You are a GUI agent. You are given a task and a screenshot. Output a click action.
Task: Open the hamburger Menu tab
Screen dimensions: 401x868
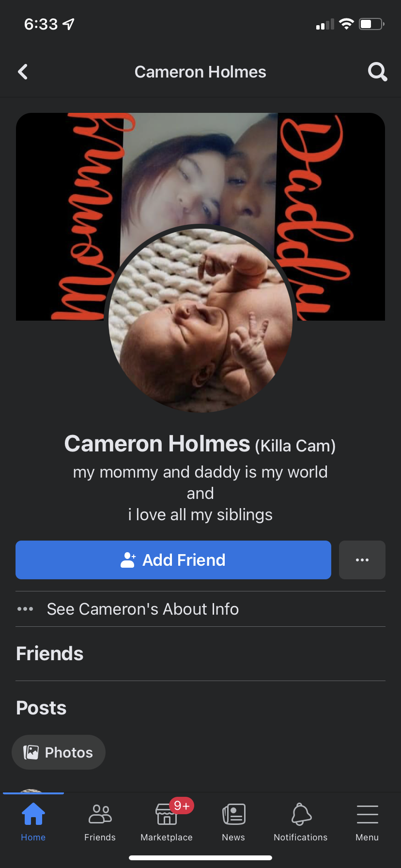tap(367, 822)
